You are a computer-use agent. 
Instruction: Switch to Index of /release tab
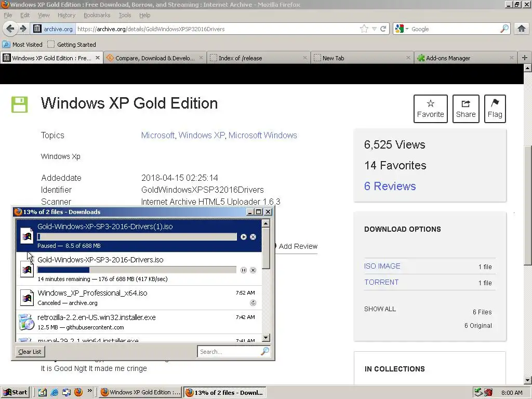tap(258, 58)
